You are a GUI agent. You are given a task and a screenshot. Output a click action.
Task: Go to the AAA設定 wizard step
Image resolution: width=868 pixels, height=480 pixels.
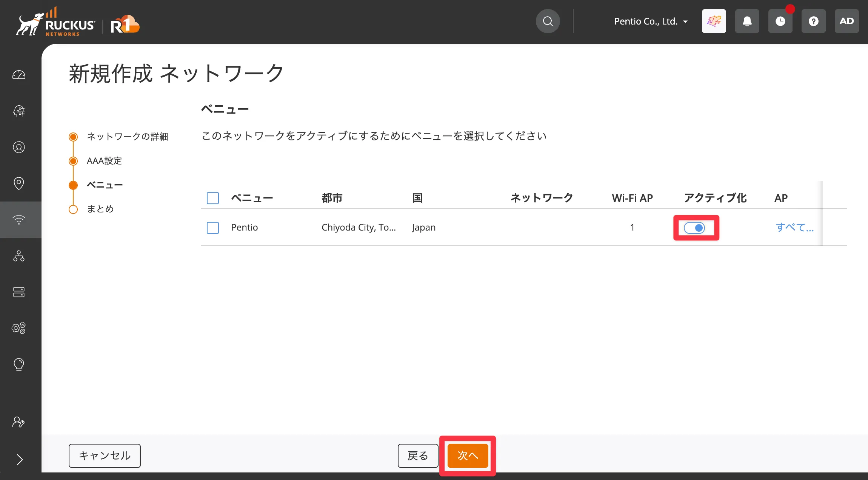click(104, 161)
